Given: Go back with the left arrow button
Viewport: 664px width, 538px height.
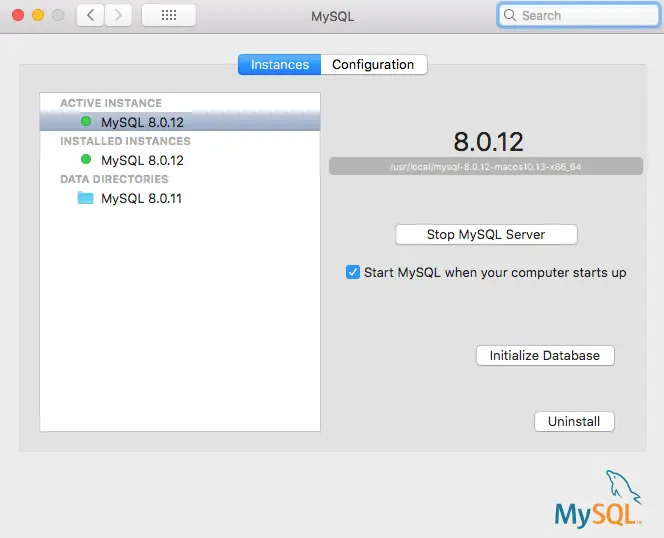Looking at the screenshot, I should (x=90, y=16).
